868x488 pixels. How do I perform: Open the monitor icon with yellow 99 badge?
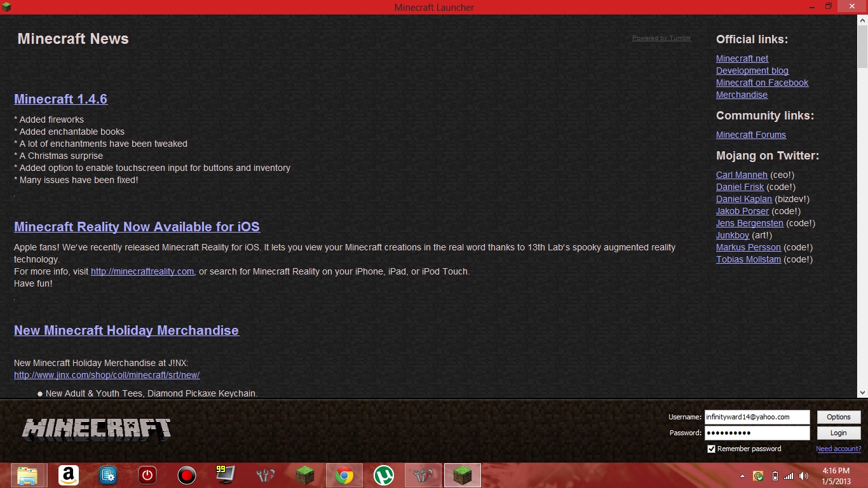tap(226, 475)
